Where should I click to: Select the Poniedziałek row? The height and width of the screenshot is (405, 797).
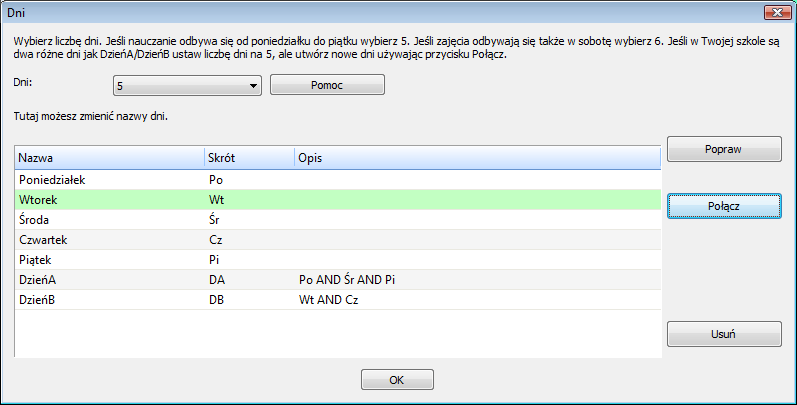pyautogui.click(x=338, y=180)
